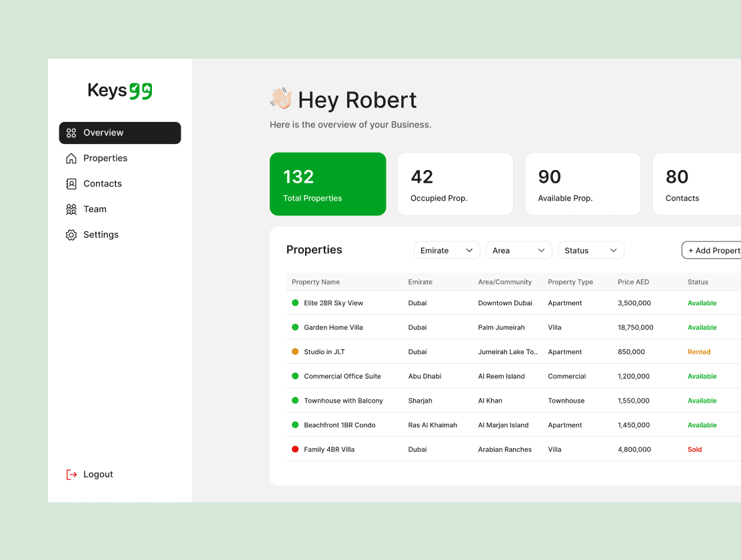Click the Elite 2BR Sky View name

point(334,303)
